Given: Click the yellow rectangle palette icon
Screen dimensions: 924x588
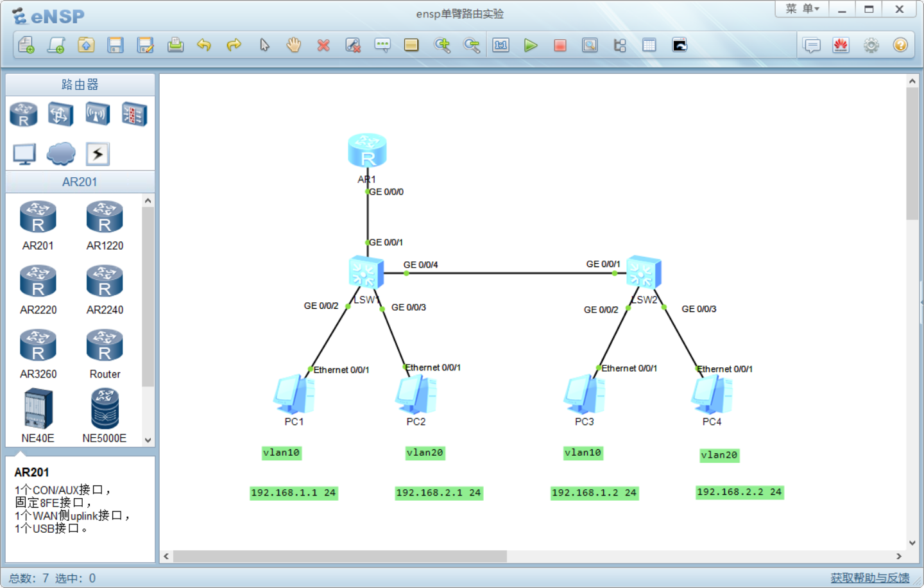Looking at the screenshot, I should coord(411,45).
